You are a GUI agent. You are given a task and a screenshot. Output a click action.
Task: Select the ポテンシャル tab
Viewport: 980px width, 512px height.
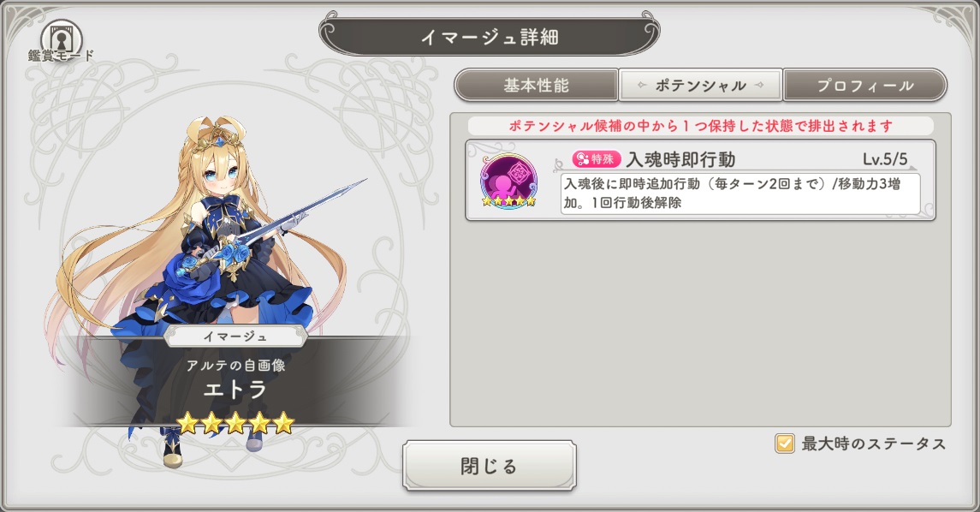(701, 85)
